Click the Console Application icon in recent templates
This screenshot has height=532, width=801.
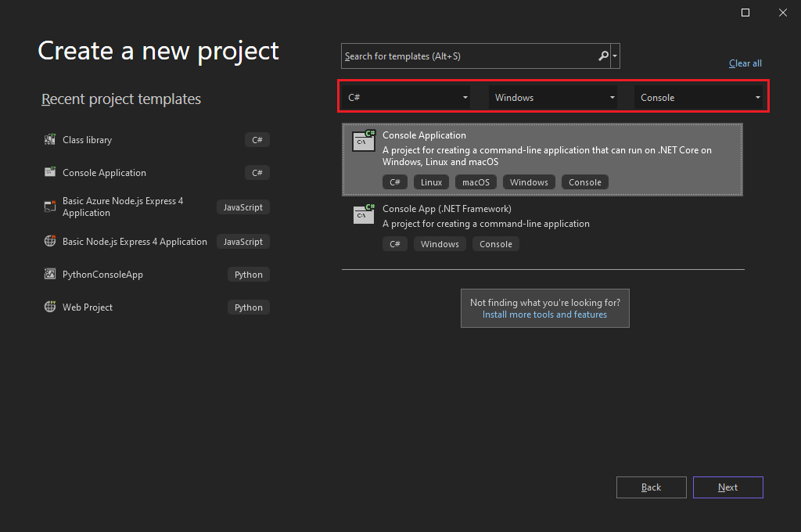pos(48,172)
